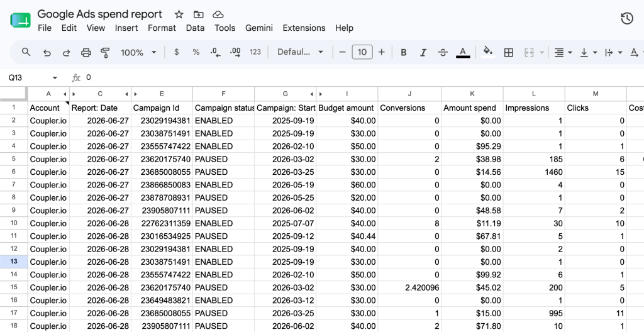644x332 pixels.
Task: Redo the last action
Action: point(66,52)
